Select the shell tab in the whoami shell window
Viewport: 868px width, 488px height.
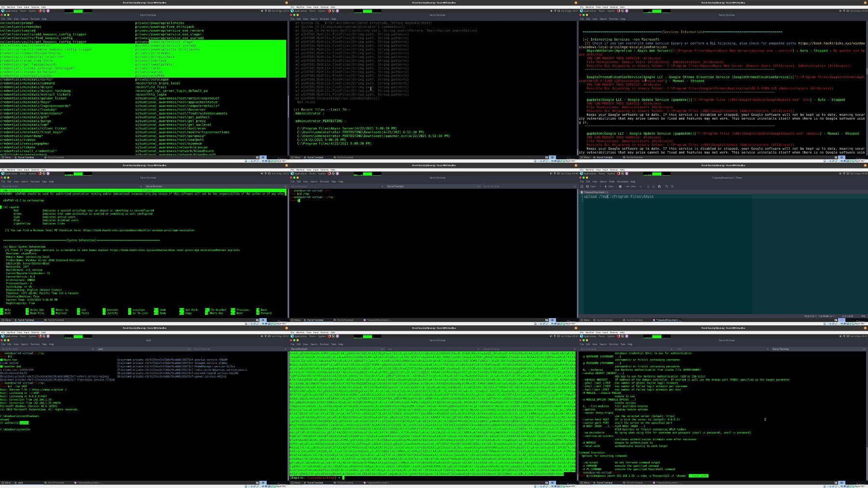click(144, 349)
